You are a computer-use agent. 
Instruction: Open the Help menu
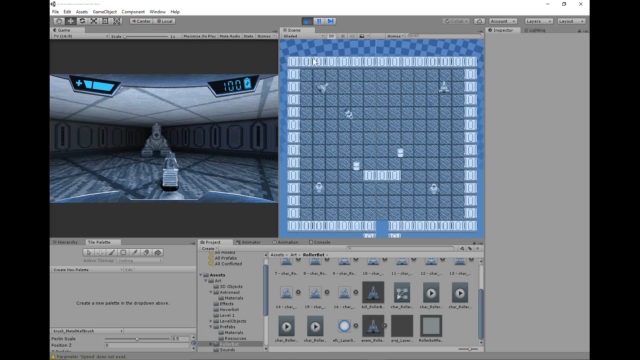[x=175, y=12]
